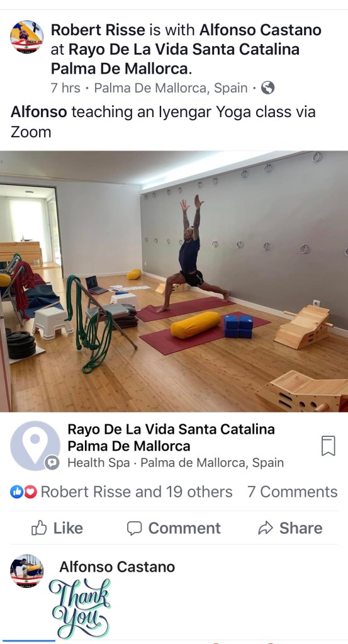
Task: Open the Palma De Mallorca, Spain location tag
Action: point(171,88)
